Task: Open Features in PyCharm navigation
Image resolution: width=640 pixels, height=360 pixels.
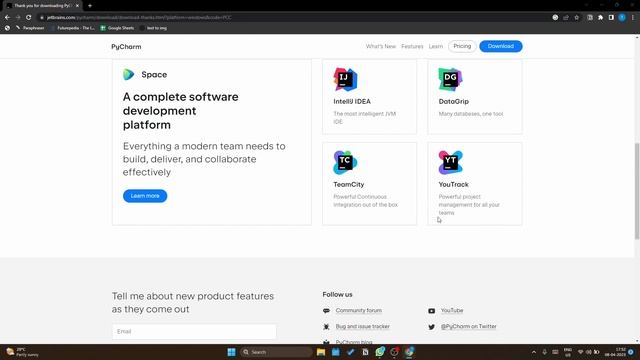Action: pos(412,46)
